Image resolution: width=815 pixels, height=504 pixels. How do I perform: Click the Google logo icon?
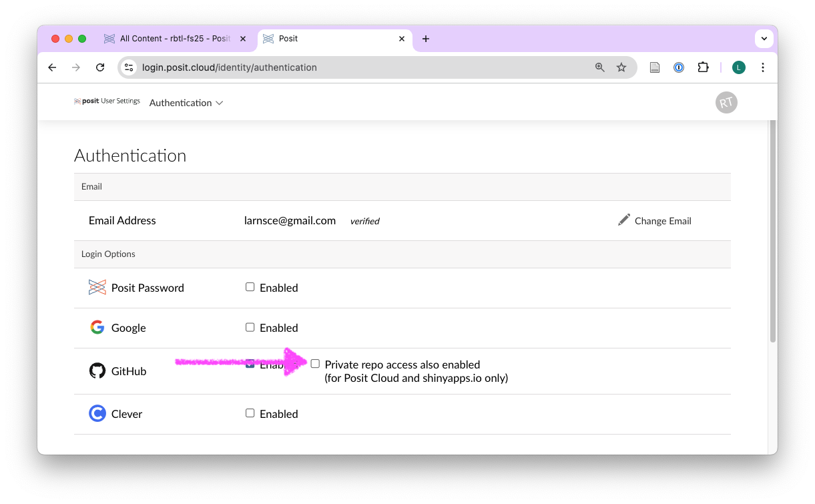[97, 328]
